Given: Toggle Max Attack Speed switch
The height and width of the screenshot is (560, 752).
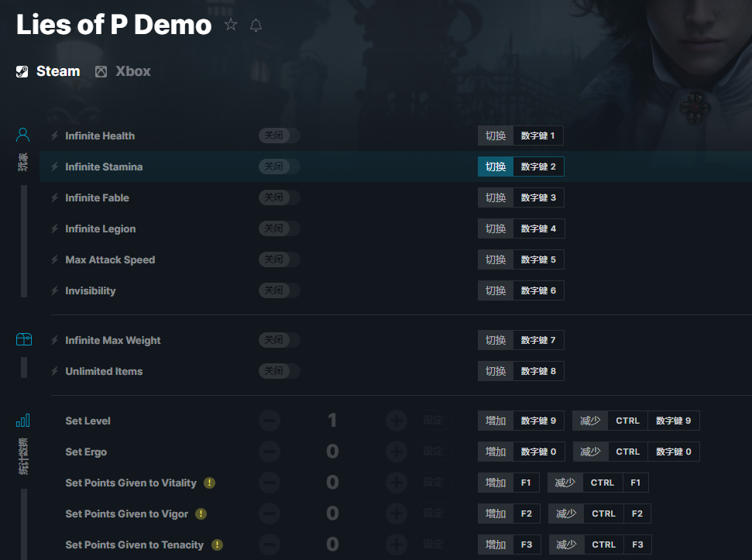Looking at the screenshot, I should [x=280, y=259].
